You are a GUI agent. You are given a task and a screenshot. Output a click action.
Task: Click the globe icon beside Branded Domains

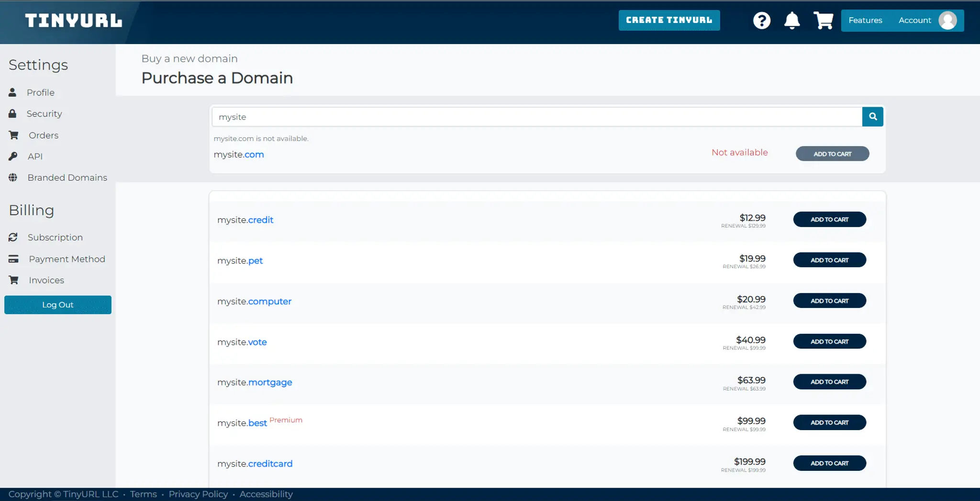[13, 178]
